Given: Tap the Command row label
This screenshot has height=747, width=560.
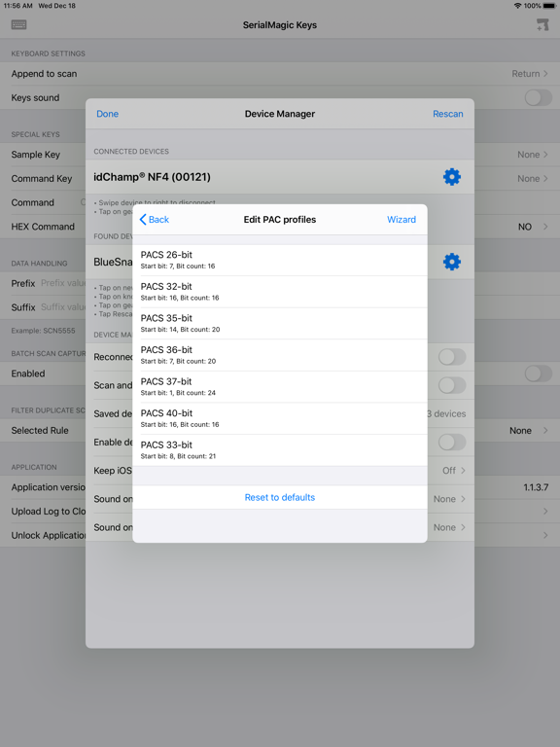Looking at the screenshot, I should coord(32,202).
